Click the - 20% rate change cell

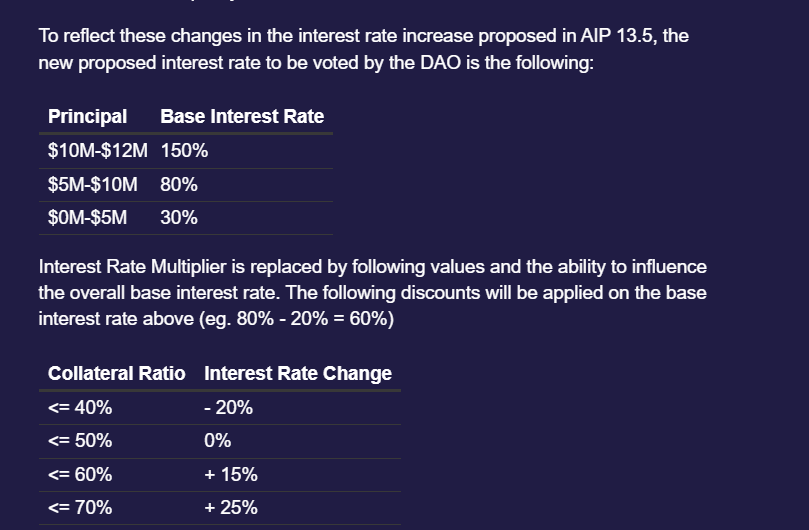(228, 408)
